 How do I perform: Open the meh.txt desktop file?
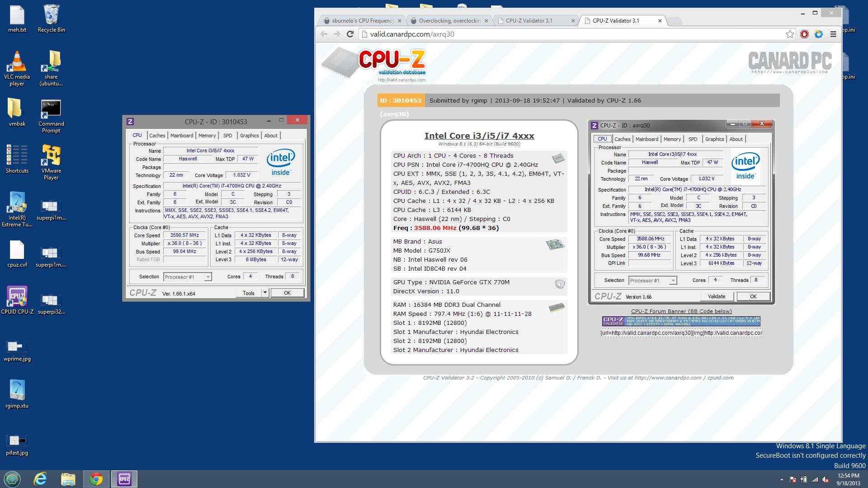(17, 19)
